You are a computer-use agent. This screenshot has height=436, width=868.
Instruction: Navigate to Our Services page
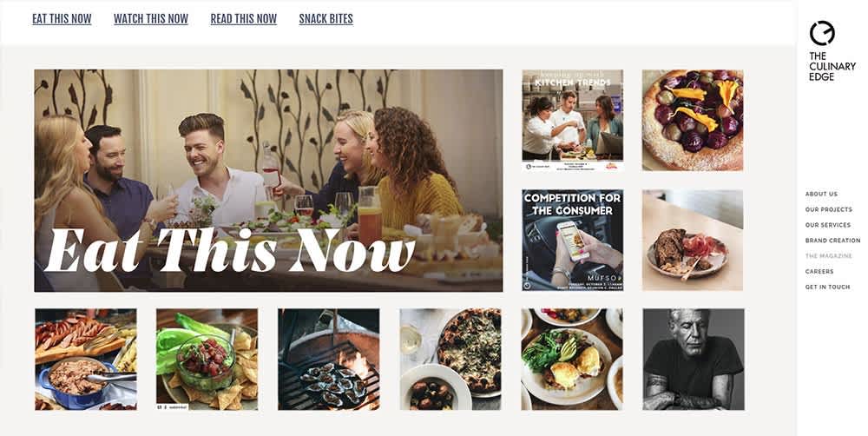828,225
